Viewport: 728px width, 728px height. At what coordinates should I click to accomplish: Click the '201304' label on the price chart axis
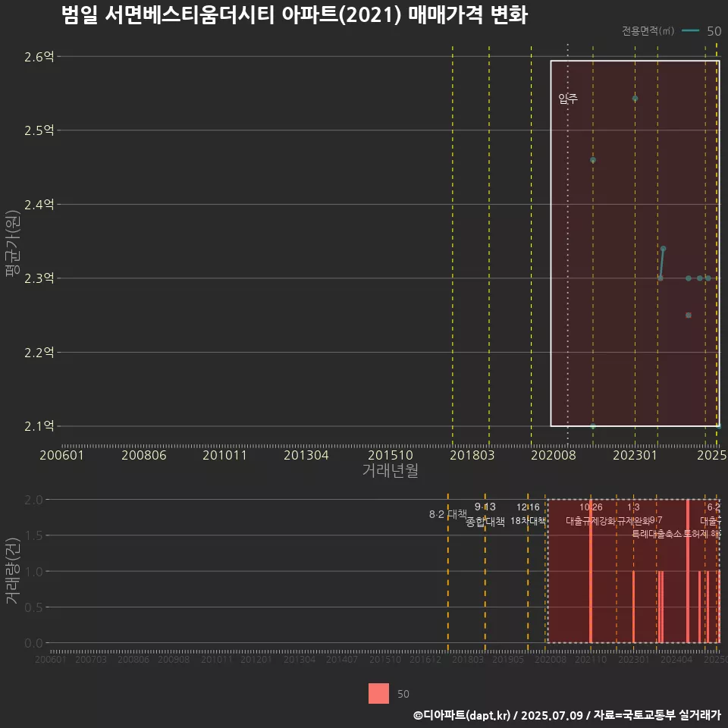[x=306, y=455]
